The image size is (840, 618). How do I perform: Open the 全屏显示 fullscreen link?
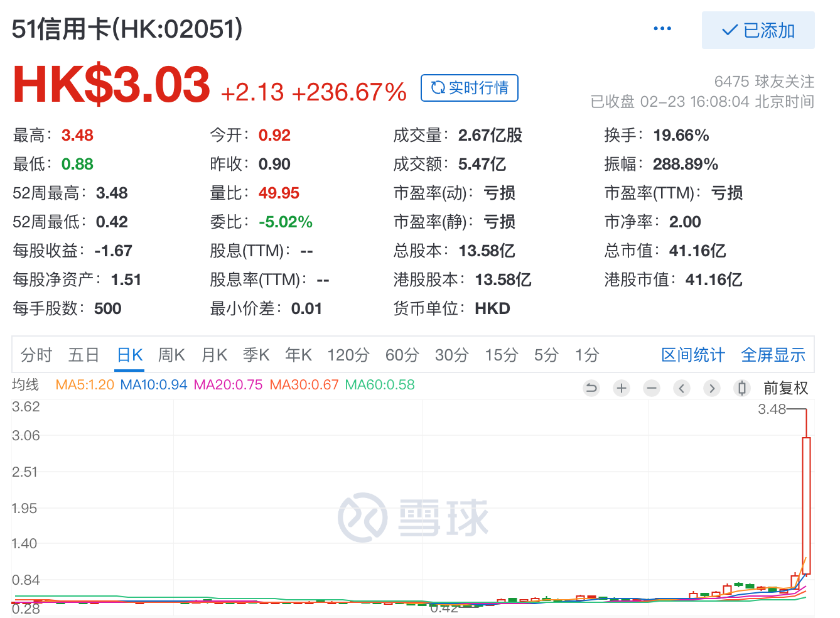(x=773, y=355)
